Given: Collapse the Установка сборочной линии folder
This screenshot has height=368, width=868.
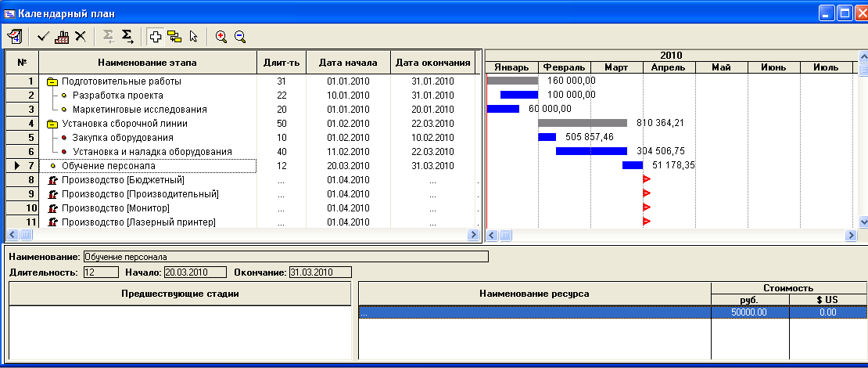Looking at the screenshot, I should [52, 124].
